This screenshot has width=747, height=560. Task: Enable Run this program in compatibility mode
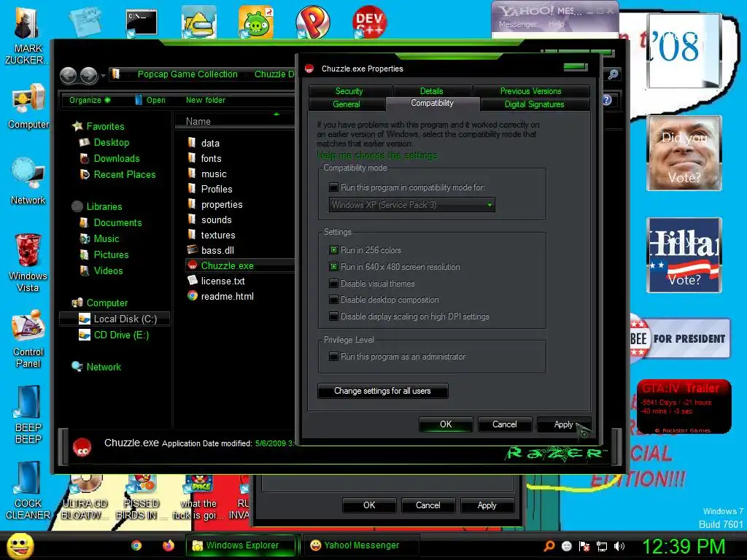click(x=334, y=187)
